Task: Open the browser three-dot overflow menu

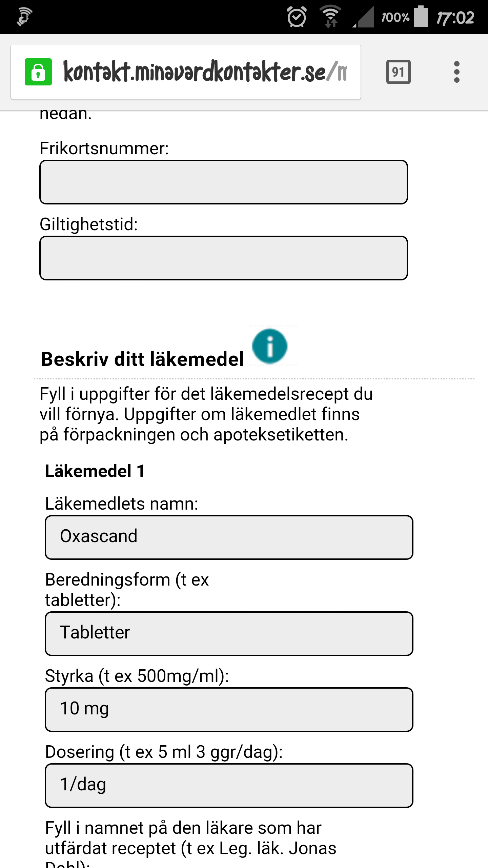Action: point(456,72)
